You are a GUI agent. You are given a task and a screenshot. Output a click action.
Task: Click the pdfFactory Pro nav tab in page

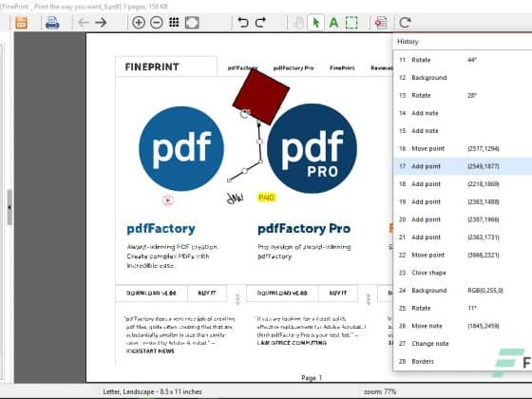[294, 67]
